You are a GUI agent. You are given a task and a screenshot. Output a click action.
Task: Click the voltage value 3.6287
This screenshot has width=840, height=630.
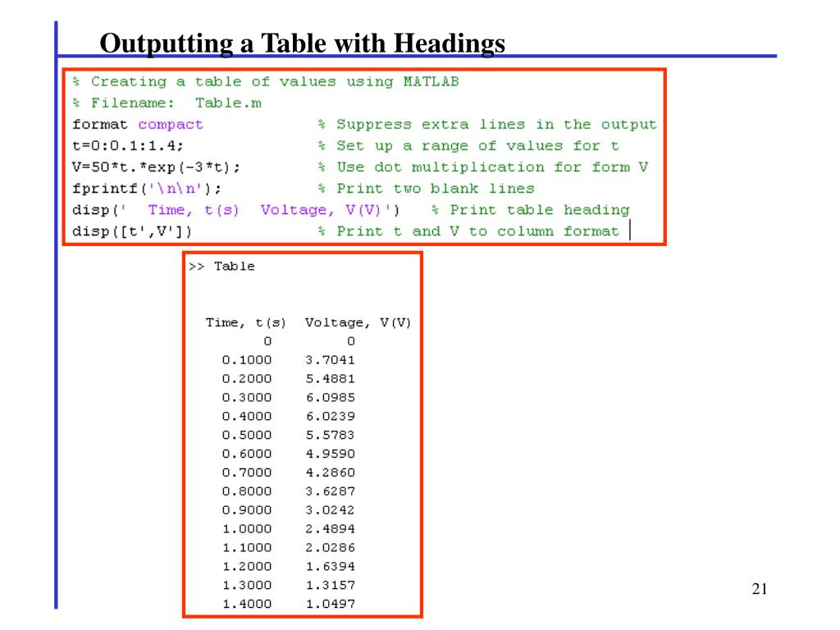point(330,491)
